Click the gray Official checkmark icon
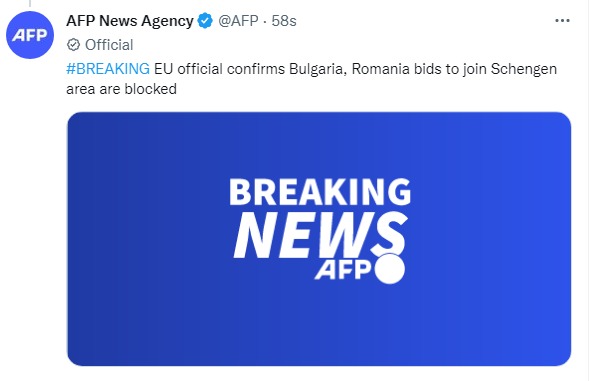 [x=73, y=45]
